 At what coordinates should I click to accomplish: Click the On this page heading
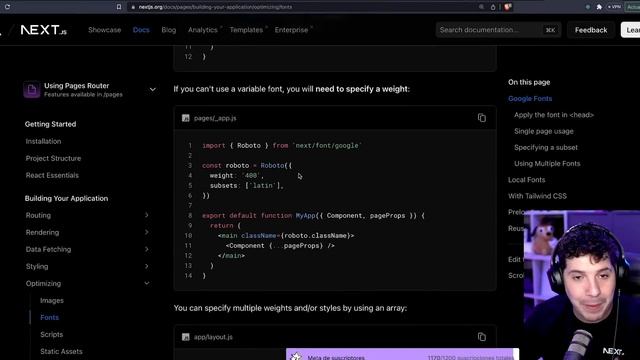click(x=529, y=82)
